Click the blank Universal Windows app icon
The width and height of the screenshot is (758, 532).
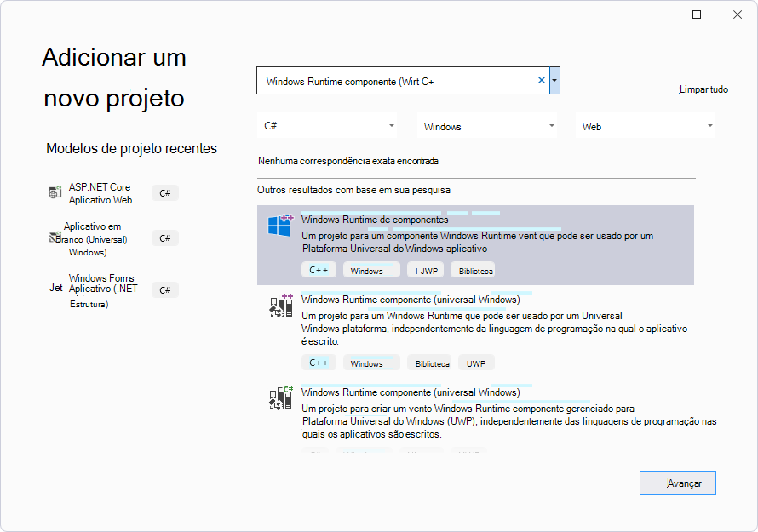[55, 237]
